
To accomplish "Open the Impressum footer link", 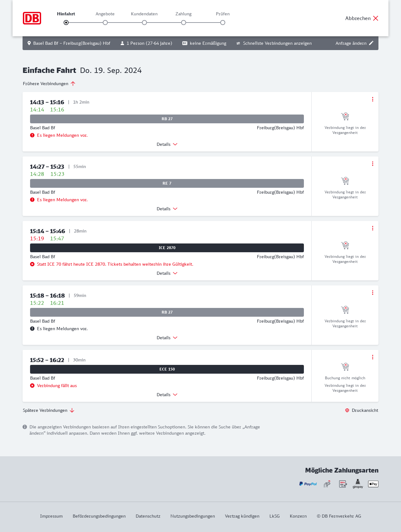I will (51, 516).
